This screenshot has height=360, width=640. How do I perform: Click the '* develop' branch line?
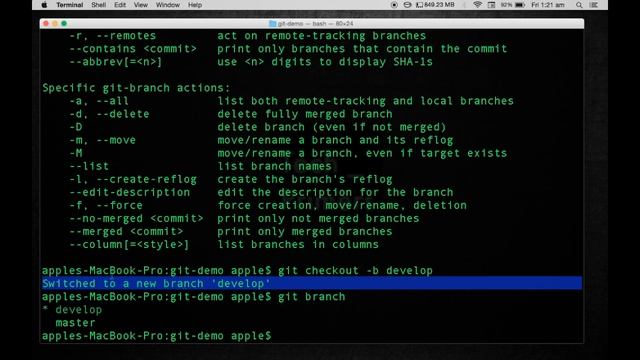(x=72, y=310)
